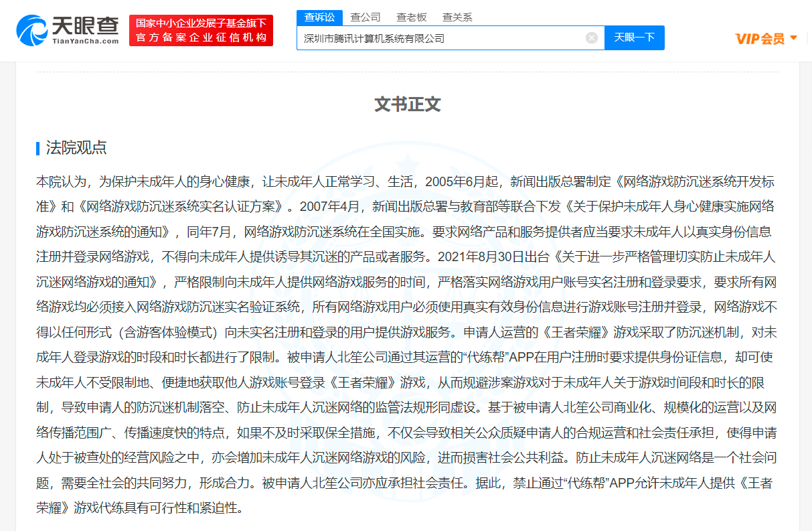Screen dimensions: 812x531
Task: Click the orange VIP dropdown arrow
Action: [x=794, y=38]
